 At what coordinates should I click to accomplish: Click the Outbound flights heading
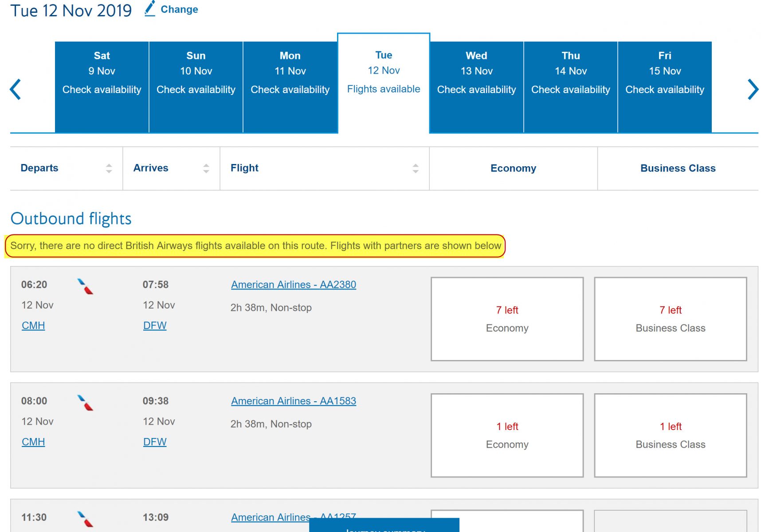tap(71, 219)
